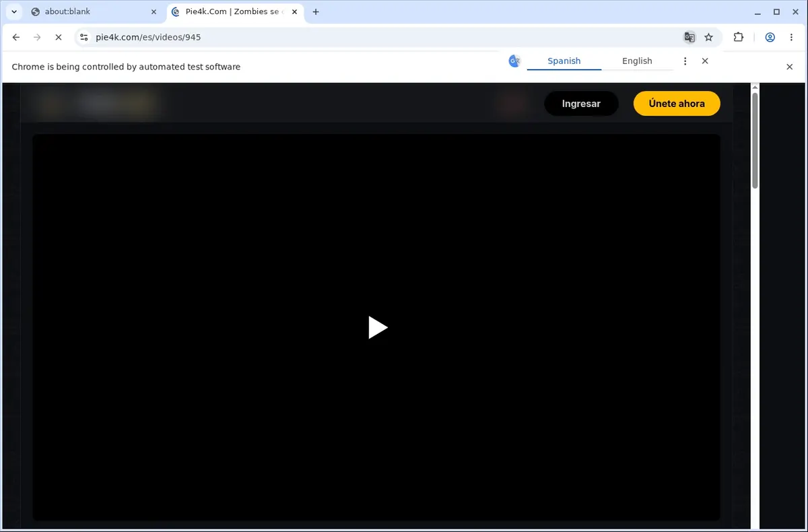Viewport: 808px width, 532px height.
Task: Select Spanish in the translate bar
Action: tap(564, 61)
